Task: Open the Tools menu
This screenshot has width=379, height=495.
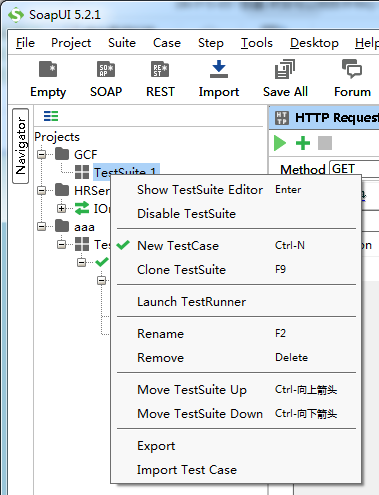Action: (257, 43)
